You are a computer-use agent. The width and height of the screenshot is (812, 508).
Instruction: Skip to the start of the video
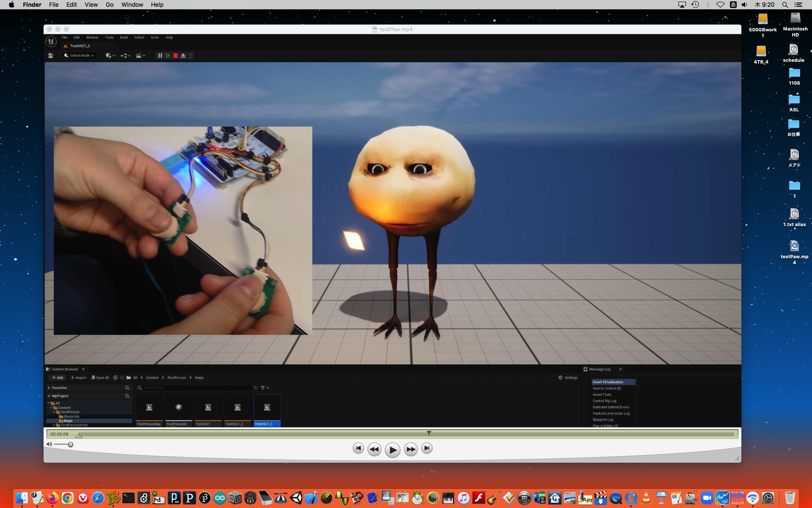(358, 448)
